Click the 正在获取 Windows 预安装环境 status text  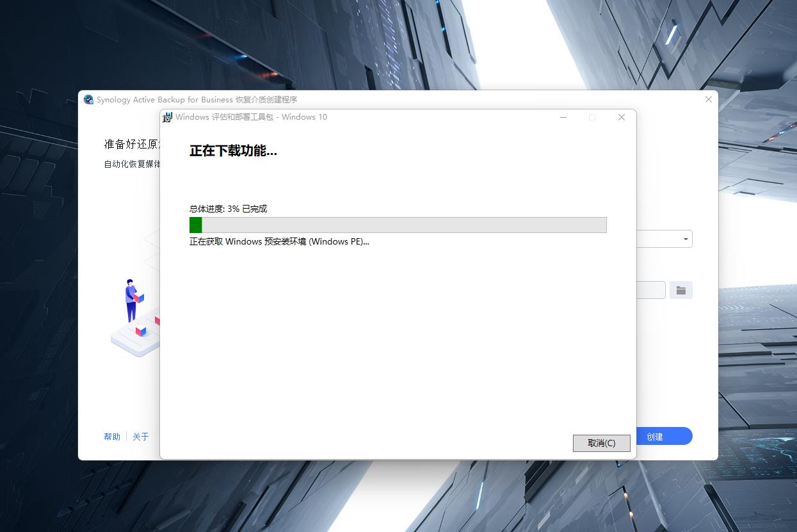point(279,241)
